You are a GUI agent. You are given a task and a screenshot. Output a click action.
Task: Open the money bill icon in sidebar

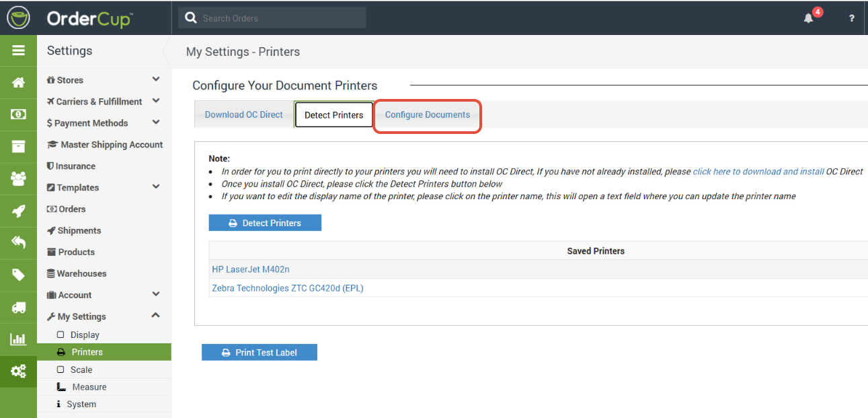[18, 114]
